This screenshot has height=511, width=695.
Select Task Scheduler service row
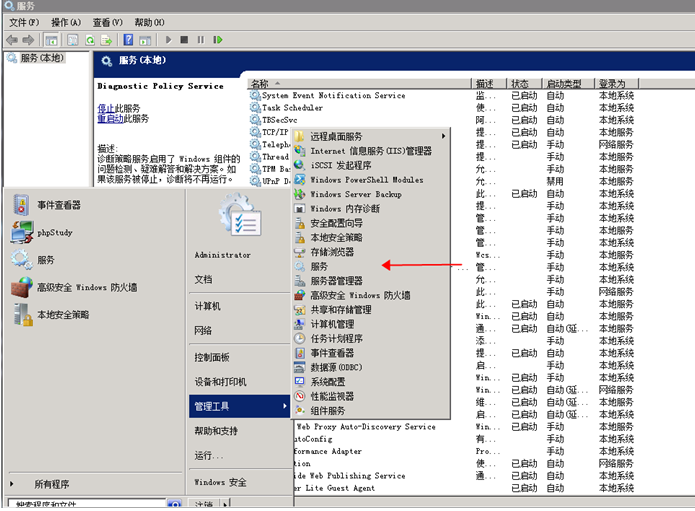tap(292, 108)
